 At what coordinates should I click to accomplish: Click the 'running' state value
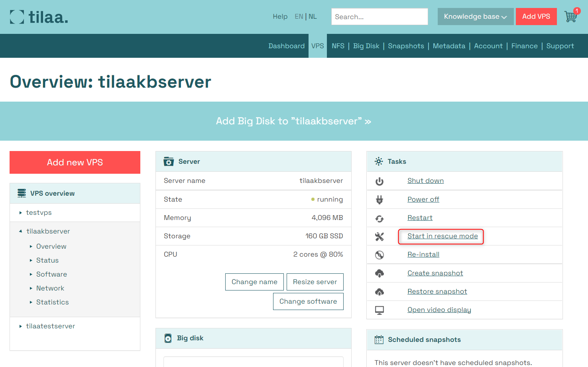[330, 199]
